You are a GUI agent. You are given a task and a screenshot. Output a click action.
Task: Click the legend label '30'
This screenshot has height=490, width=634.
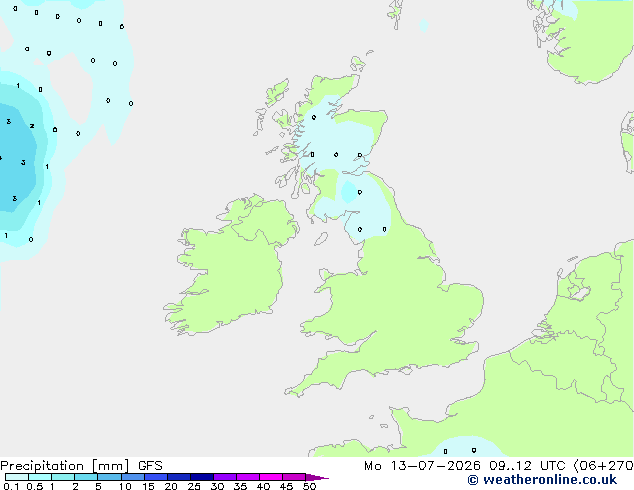point(217,486)
